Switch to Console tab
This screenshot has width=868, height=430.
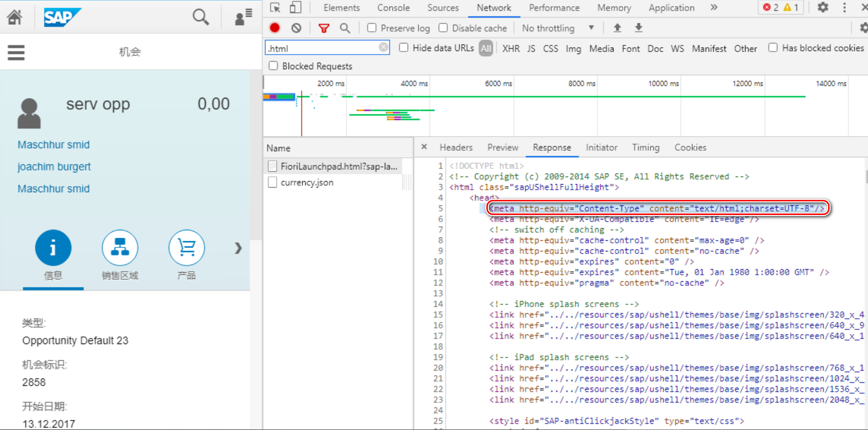pos(393,8)
